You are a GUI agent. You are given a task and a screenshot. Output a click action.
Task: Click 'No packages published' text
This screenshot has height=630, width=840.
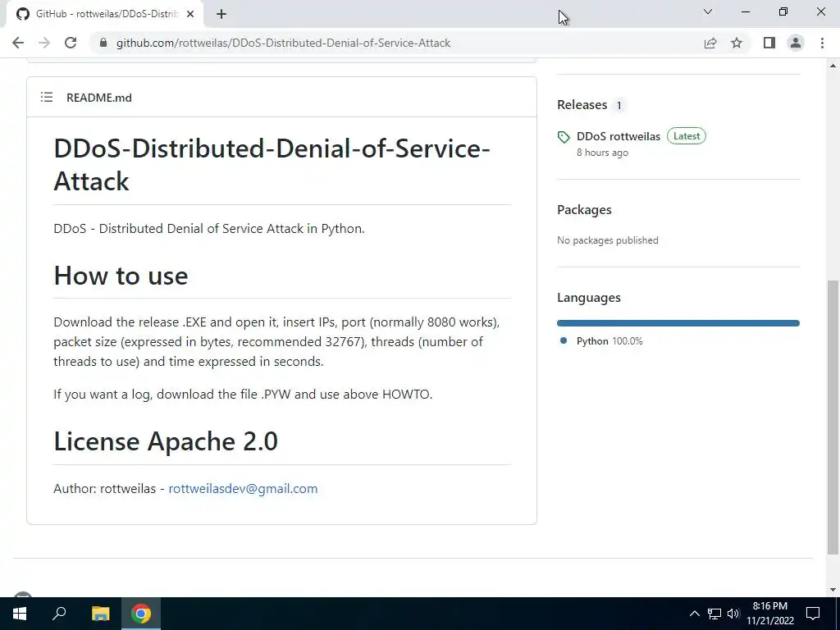tap(608, 240)
